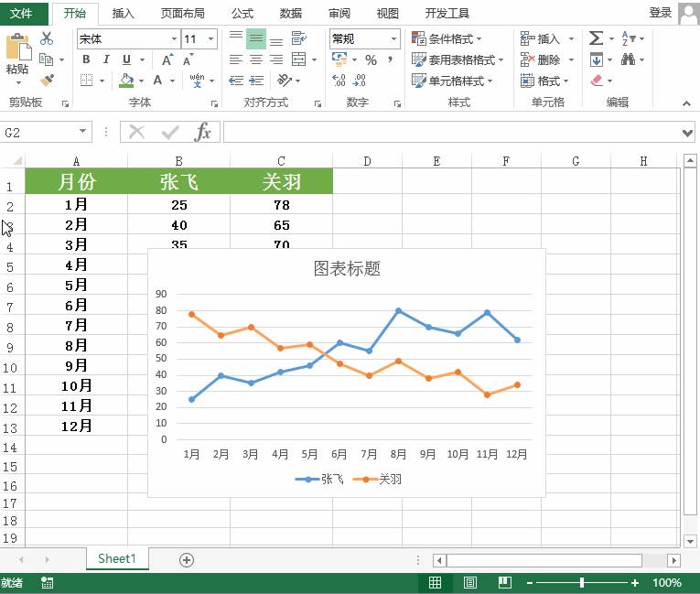Screen dimensions: 700x594
Task: Switch to the 开发工具 Developer tab
Action: [x=447, y=14]
